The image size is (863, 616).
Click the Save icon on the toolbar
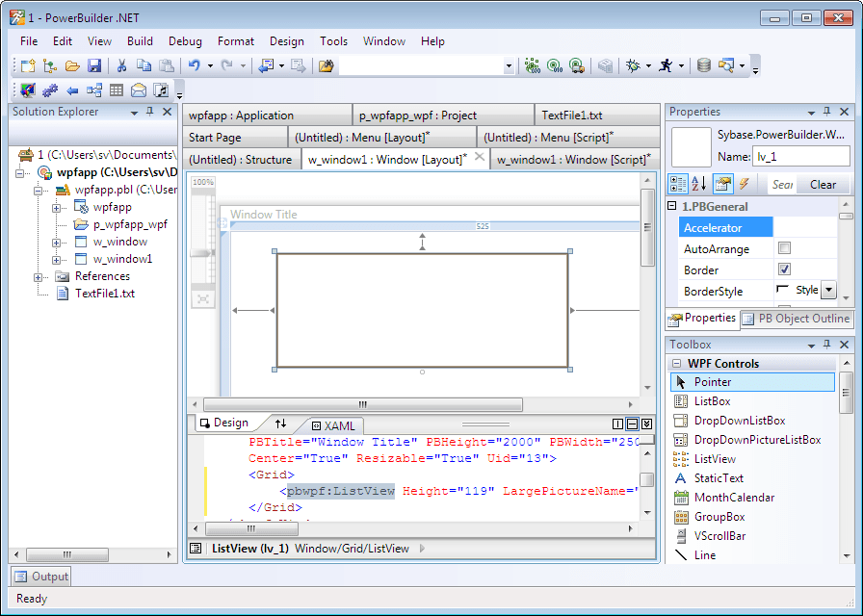pos(94,65)
